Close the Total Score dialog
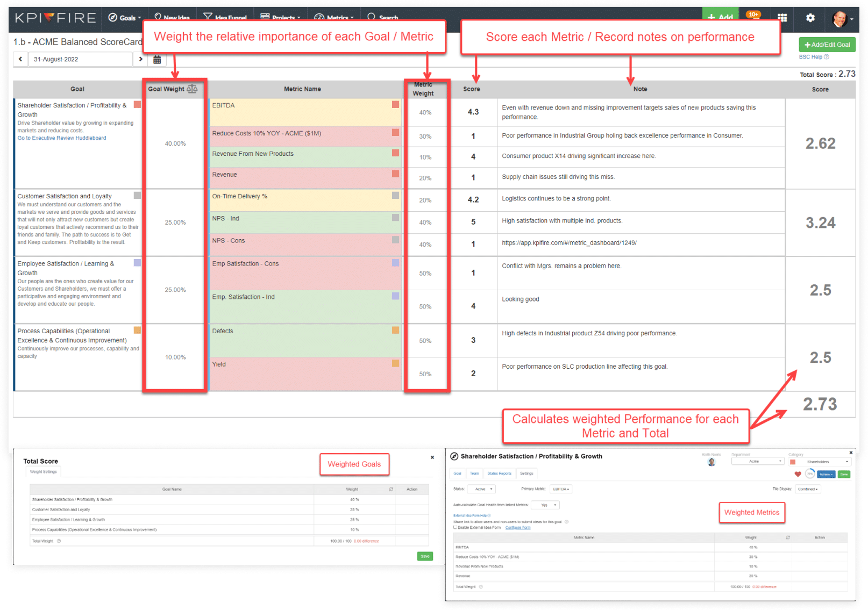The width and height of the screenshot is (868, 610). 432,457
